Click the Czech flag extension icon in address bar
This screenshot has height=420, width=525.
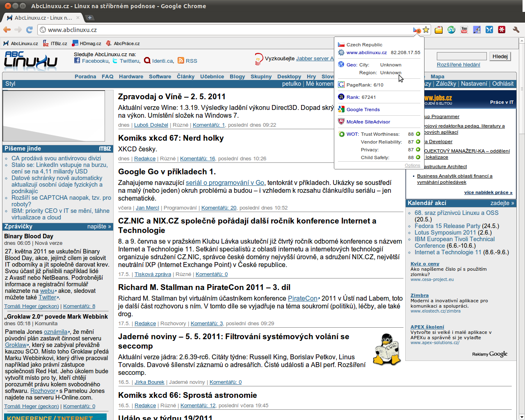[417, 30]
